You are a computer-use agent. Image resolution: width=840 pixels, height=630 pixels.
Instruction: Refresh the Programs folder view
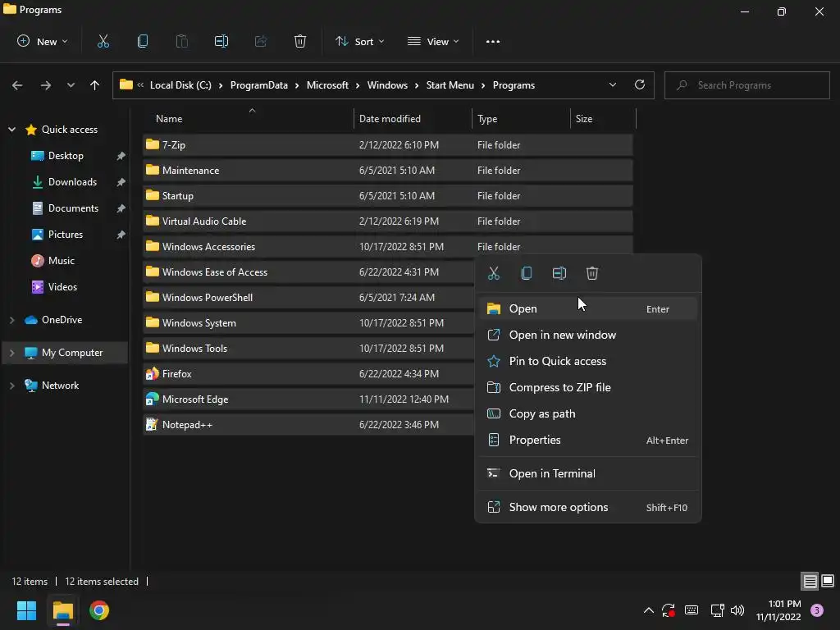click(640, 84)
